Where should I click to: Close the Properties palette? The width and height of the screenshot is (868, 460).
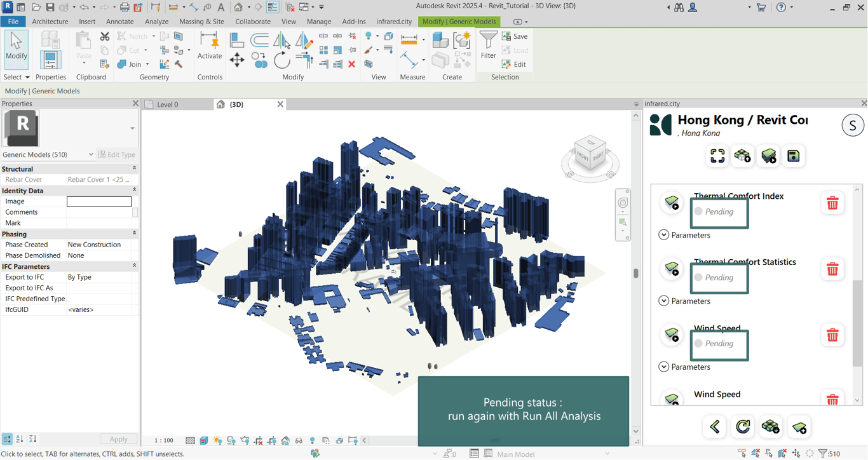pyautogui.click(x=135, y=104)
